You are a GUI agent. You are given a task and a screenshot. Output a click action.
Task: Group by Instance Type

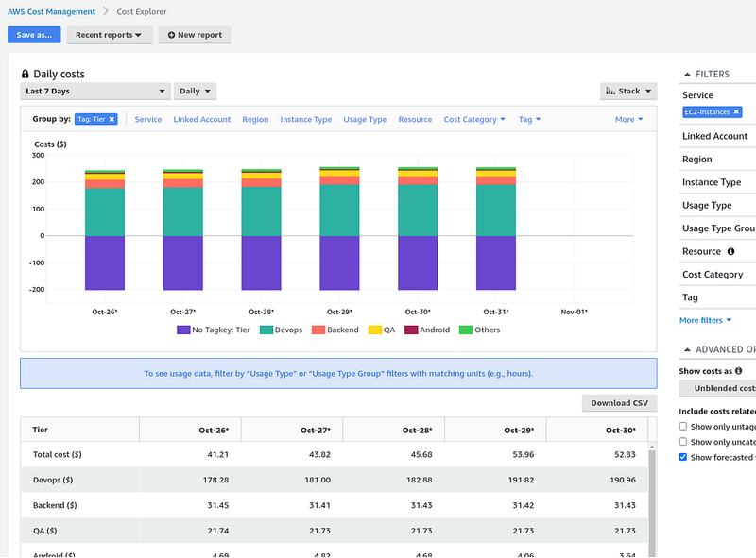click(x=305, y=120)
